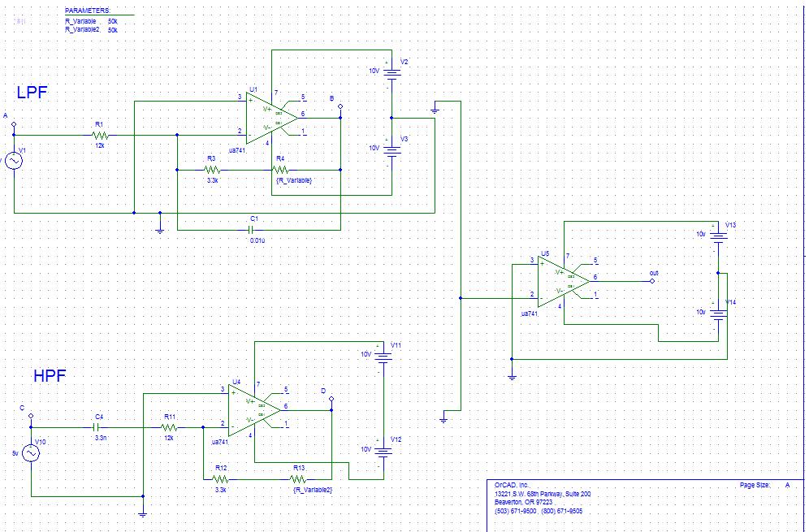Click the 0.010 value under C1
809x532 pixels.
(x=257, y=240)
